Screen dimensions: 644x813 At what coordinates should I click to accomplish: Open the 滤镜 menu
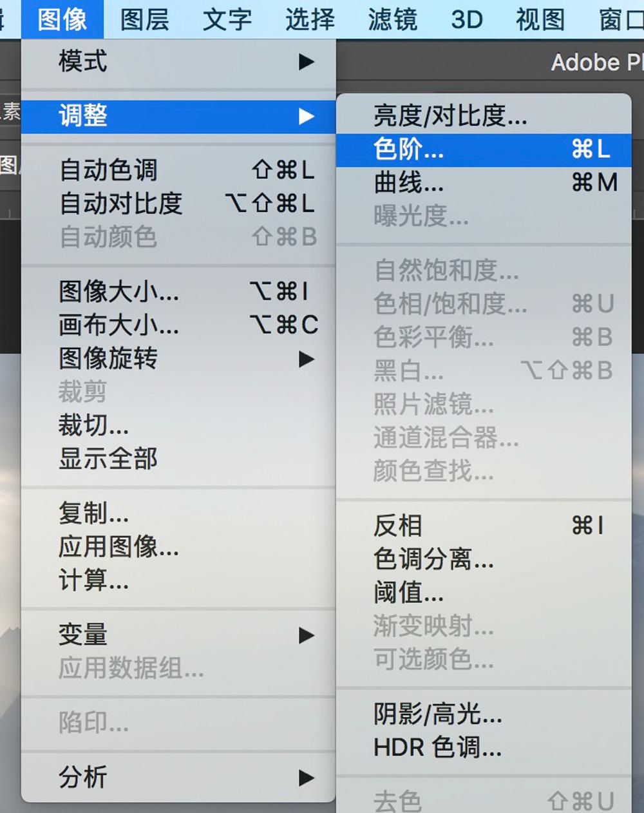click(x=392, y=19)
